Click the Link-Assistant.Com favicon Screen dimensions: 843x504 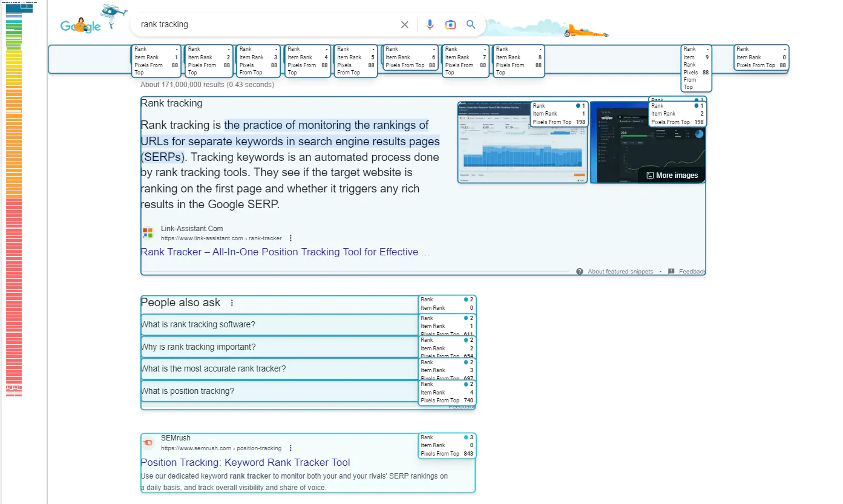pos(148,233)
